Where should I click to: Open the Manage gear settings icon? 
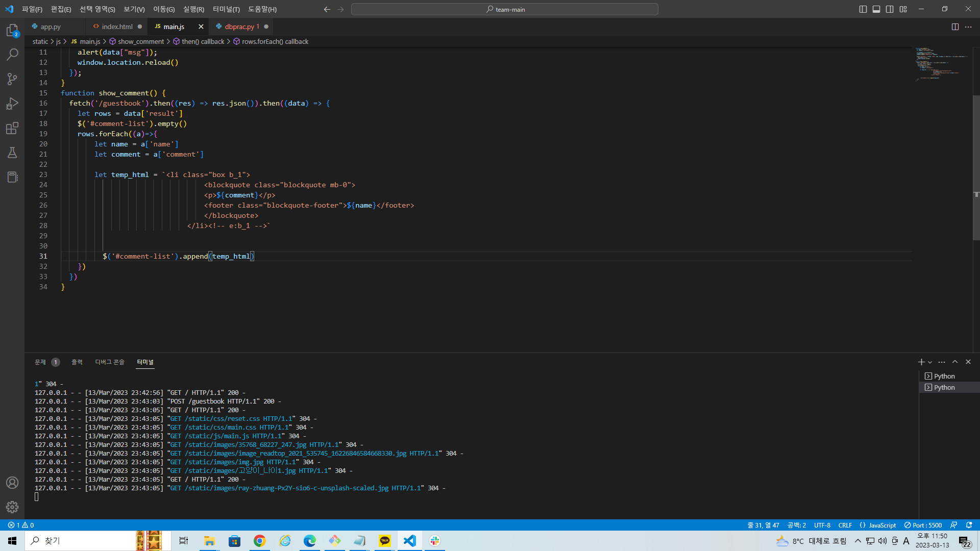point(12,507)
